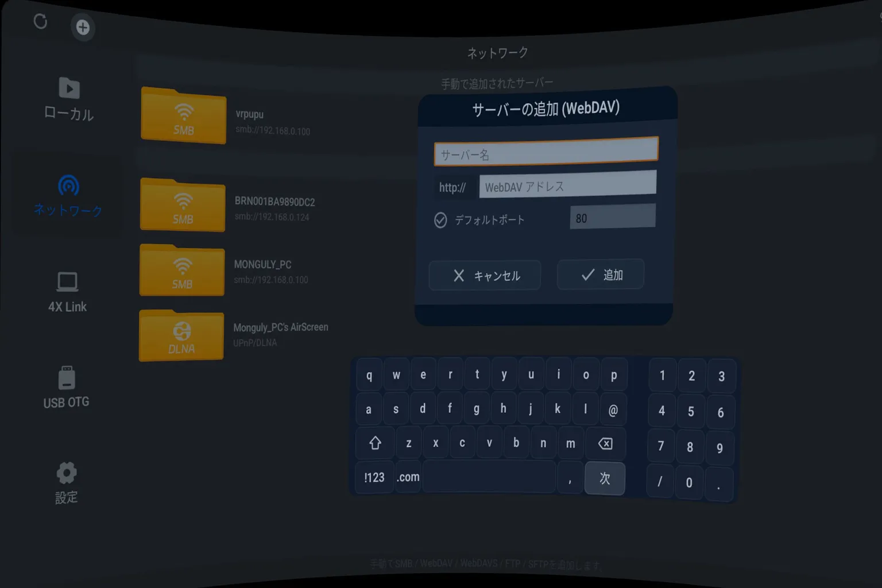The width and height of the screenshot is (882, 588).
Task: Tap the y key on keyboard
Action: [x=504, y=374]
